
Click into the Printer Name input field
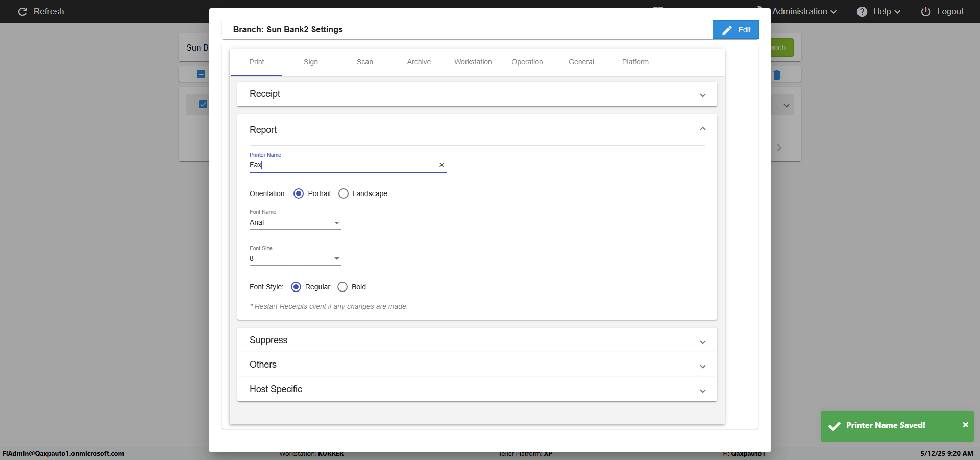pos(342,165)
